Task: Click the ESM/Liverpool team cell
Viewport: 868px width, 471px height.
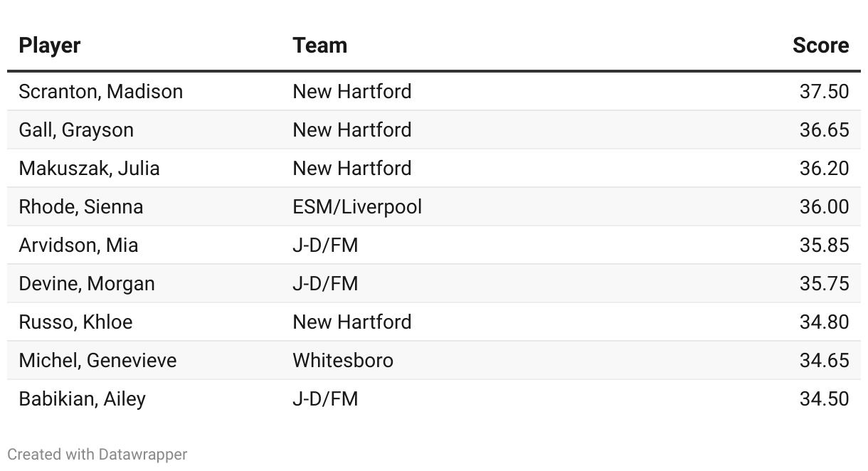Action: (357, 207)
